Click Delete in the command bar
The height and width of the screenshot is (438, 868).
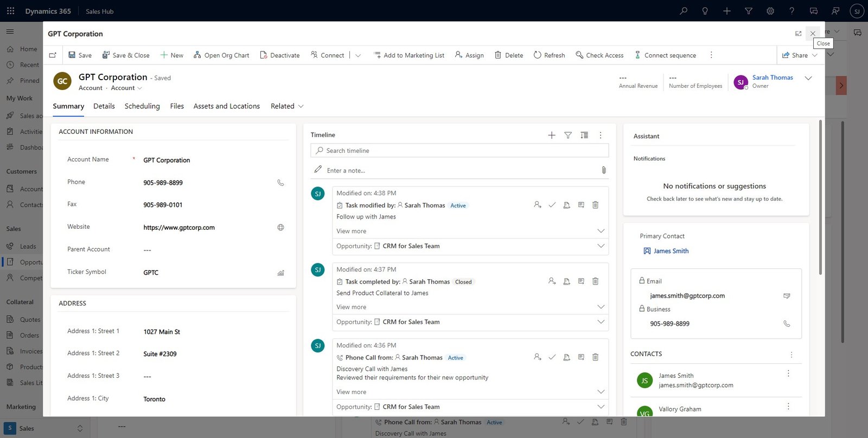point(509,55)
